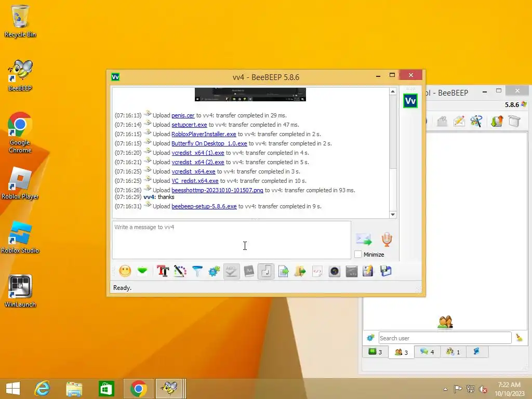This screenshot has height=399, width=532.
Task: Click the write message pencil envelope icon in main window
Action: point(459,121)
